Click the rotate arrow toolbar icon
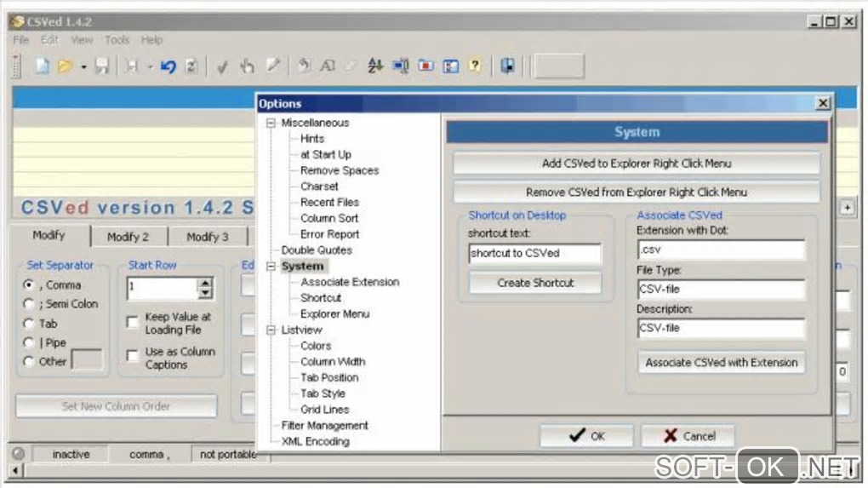868x488 pixels. click(303, 66)
